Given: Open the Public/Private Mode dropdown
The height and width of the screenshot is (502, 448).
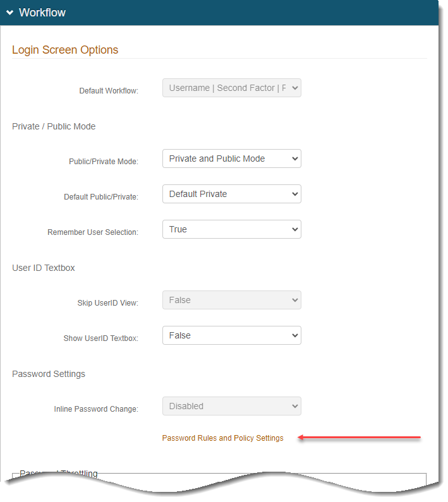Looking at the screenshot, I should 231,158.
